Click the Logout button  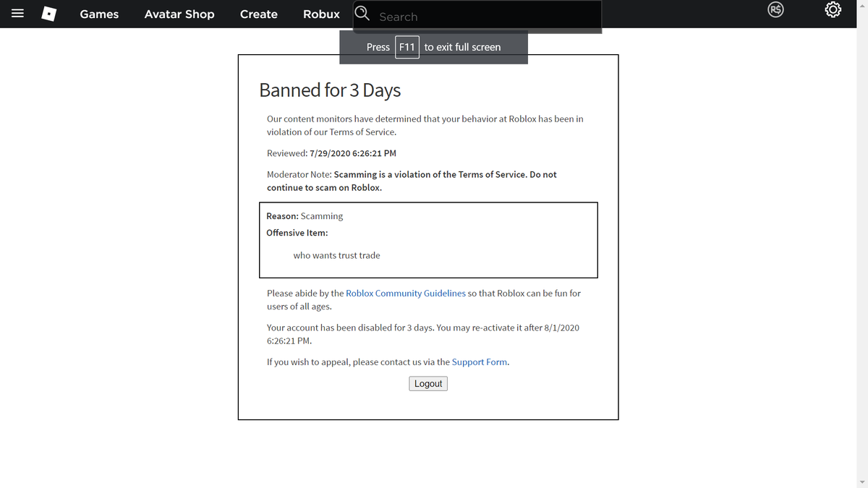428,384
